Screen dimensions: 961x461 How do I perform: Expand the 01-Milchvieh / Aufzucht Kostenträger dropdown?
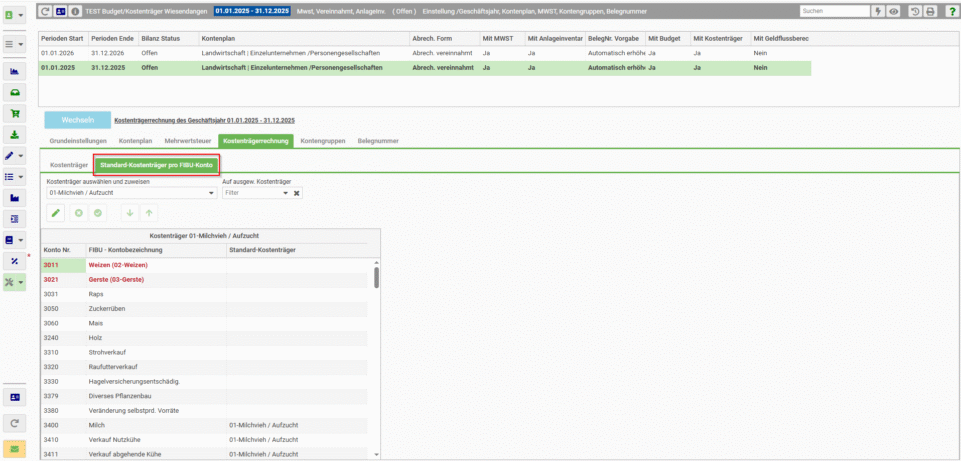212,193
